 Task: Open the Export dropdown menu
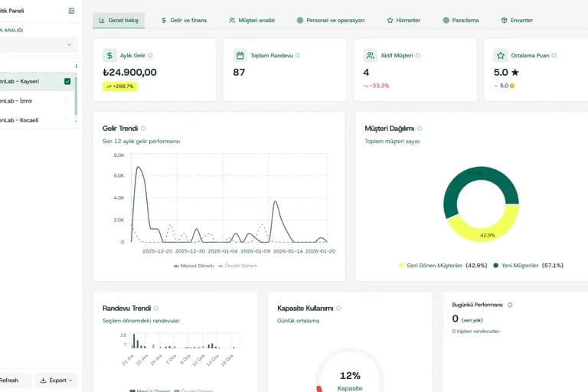tap(56, 381)
